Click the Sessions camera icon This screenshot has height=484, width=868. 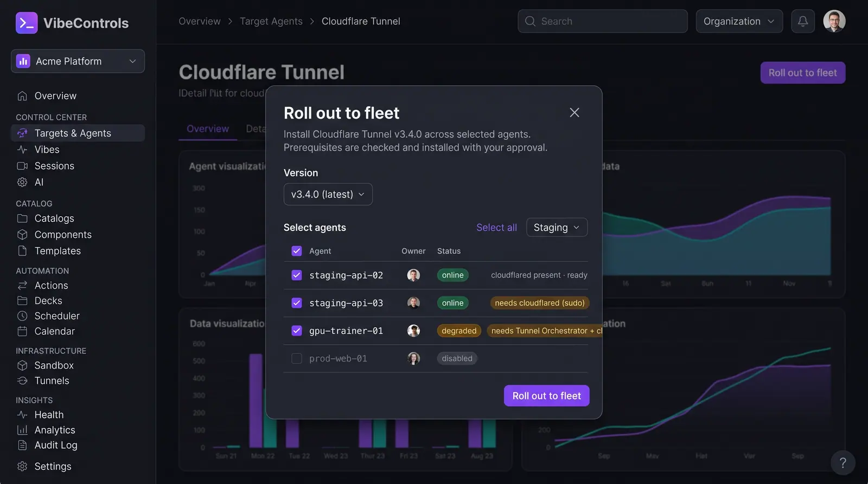[x=22, y=166]
